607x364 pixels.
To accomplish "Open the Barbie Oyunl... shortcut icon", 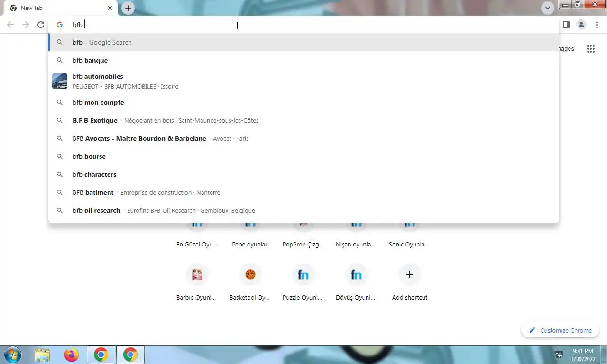I will (197, 274).
